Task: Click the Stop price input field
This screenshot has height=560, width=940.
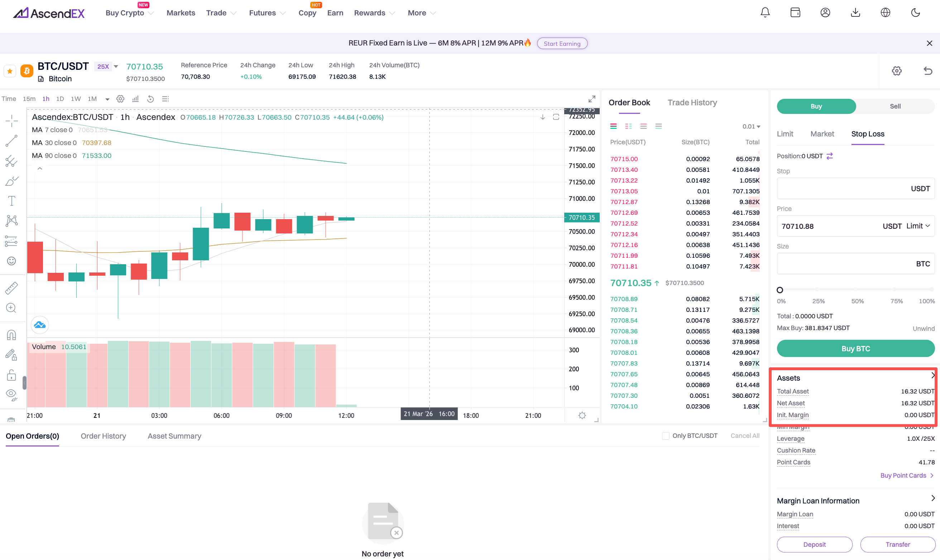Action: coord(842,188)
